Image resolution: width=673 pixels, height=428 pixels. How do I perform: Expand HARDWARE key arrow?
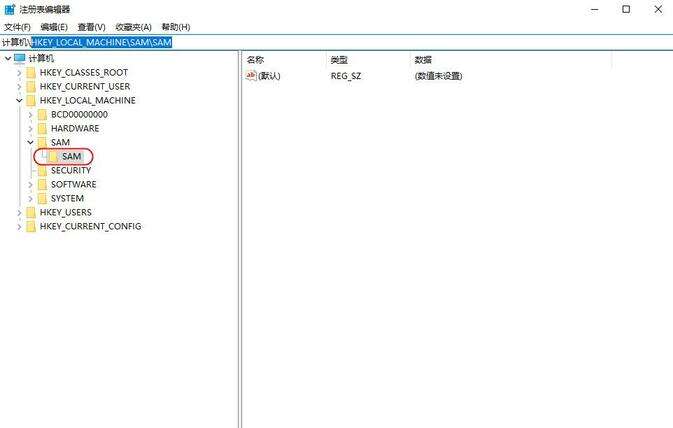[30, 129]
